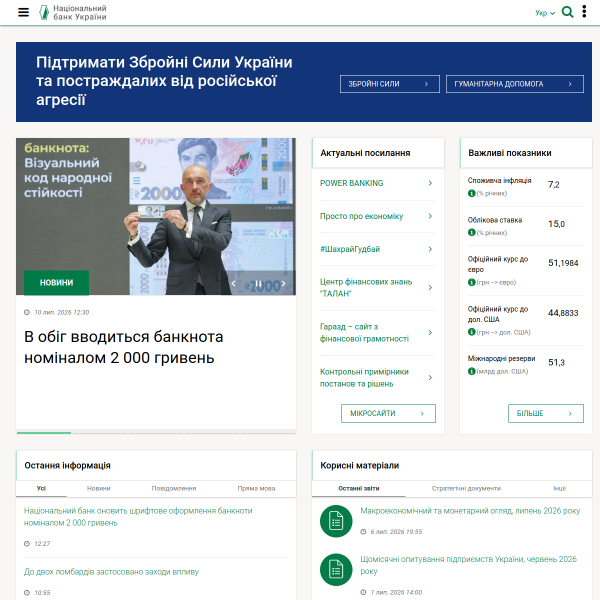Click document icon beside Макроекономічний огляд
Image resolution: width=600 pixels, height=600 pixels.
point(336,521)
